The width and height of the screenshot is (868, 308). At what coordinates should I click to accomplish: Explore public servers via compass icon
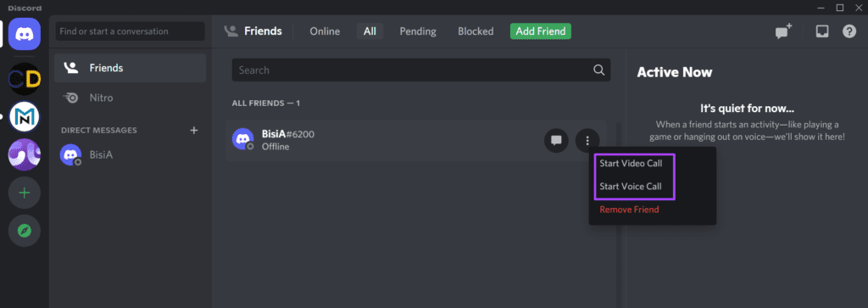pos(25,231)
